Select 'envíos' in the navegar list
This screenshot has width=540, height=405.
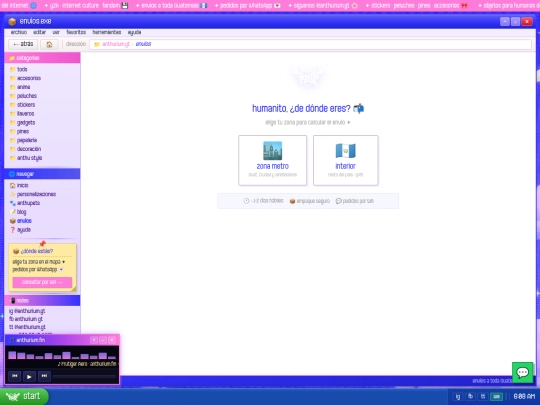pyautogui.click(x=21, y=221)
